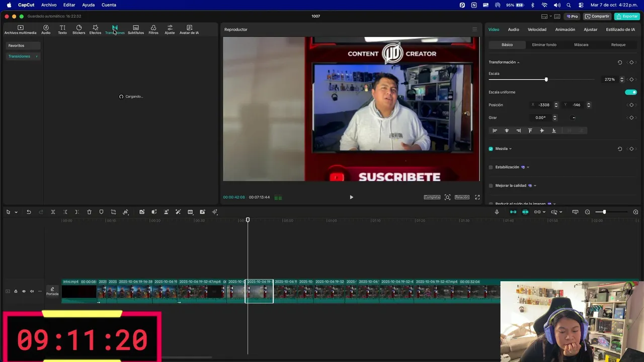
Task: Zoom in the timeline with plus magnifier
Action: pos(635,212)
